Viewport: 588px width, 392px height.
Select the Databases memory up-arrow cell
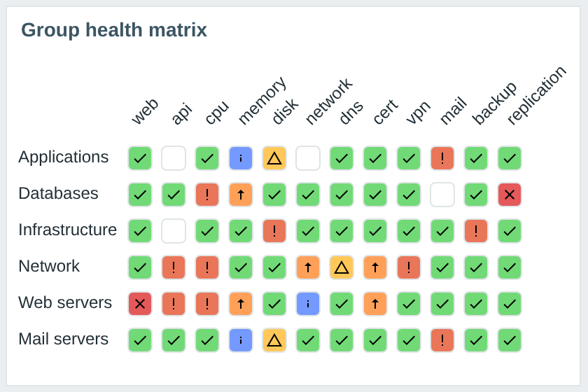(241, 195)
